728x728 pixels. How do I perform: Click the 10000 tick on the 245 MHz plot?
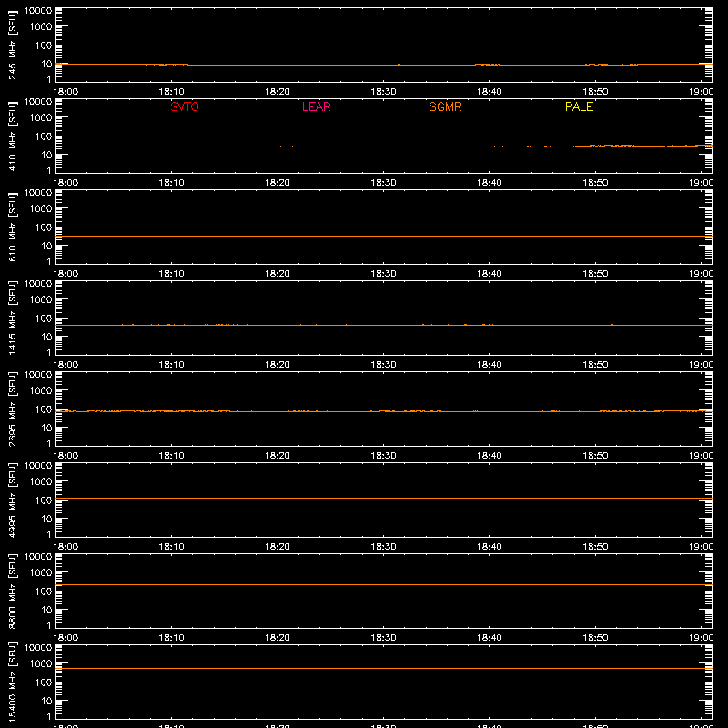tap(38, 11)
